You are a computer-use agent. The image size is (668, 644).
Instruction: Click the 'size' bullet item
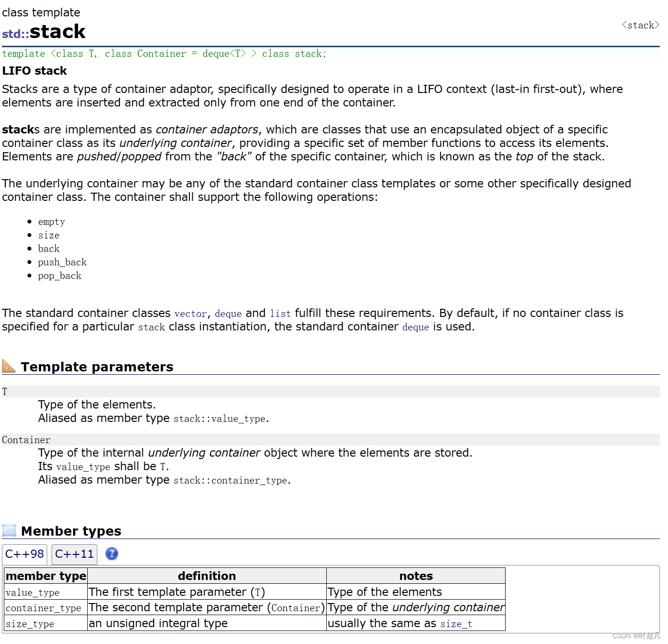(x=49, y=236)
